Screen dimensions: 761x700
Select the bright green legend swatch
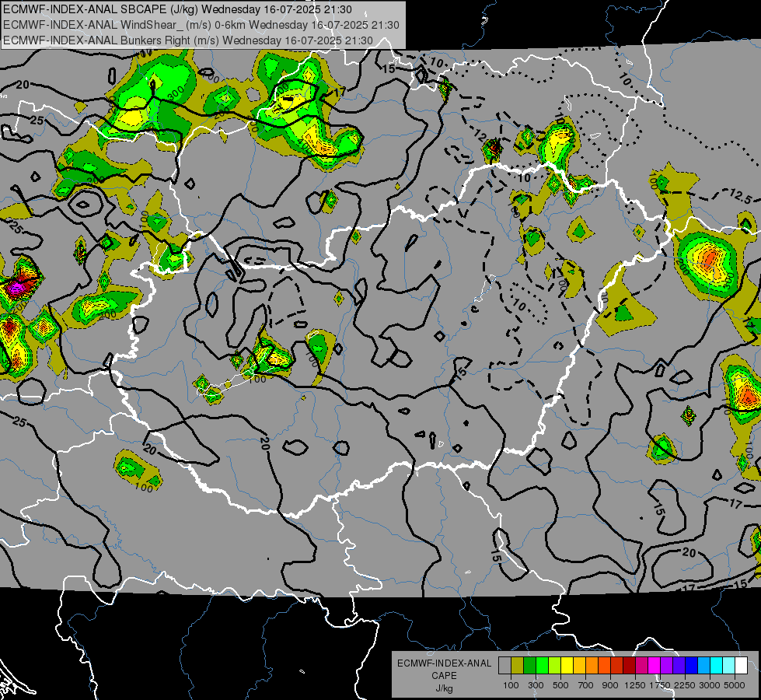click(x=542, y=665)
